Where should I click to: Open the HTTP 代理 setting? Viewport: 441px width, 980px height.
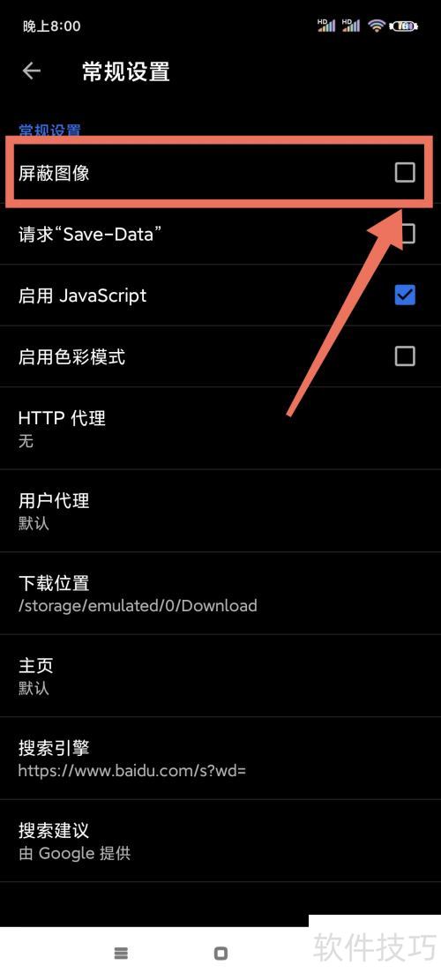coord(220,428)
